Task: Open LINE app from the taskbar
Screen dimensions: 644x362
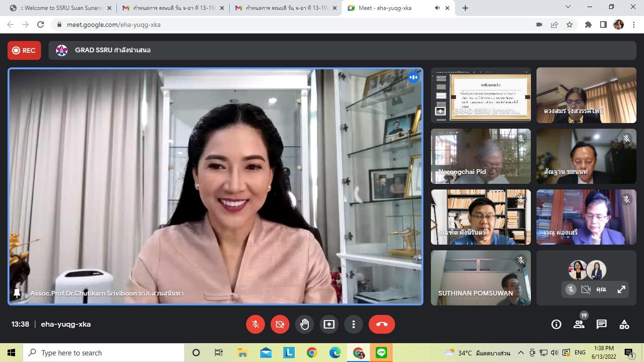Action: (381, 353)
